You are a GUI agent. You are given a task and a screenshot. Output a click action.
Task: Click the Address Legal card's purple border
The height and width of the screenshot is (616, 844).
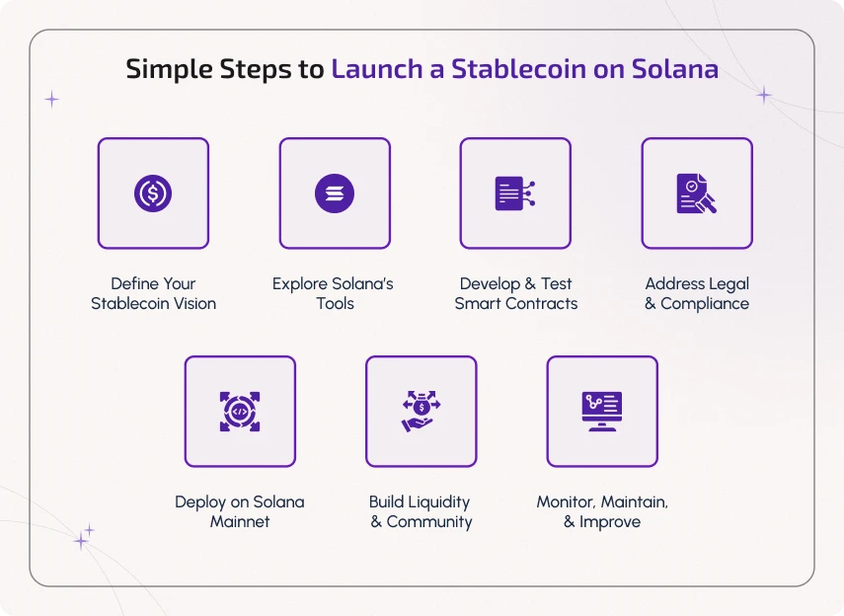point(697,139)
